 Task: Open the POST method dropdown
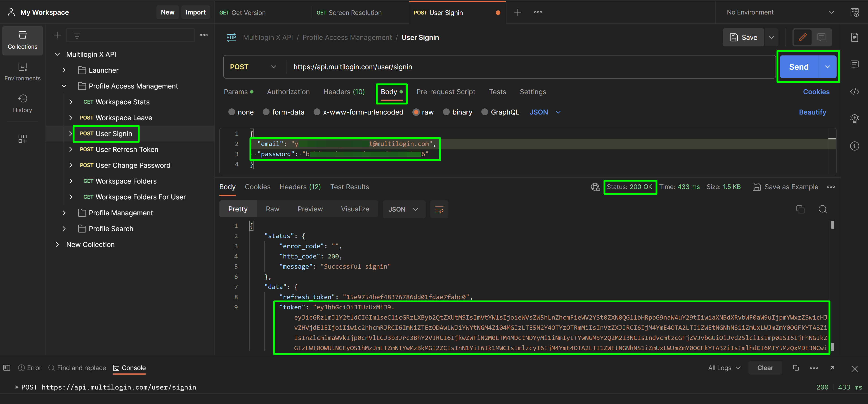253,67
